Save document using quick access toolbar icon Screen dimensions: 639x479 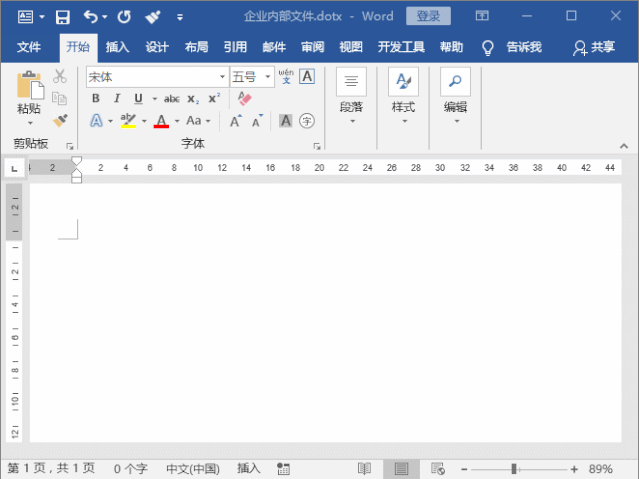coord(62,17)
